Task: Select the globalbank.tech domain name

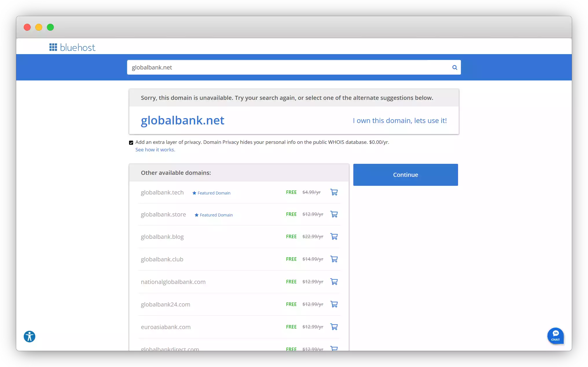Action: (x=162, y=192)
